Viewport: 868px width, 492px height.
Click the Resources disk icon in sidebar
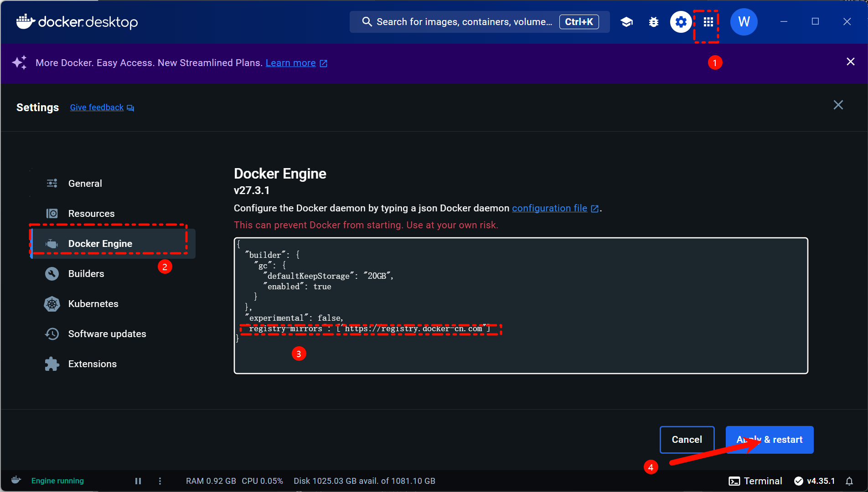pyautogui.click(x=52, y=214)
